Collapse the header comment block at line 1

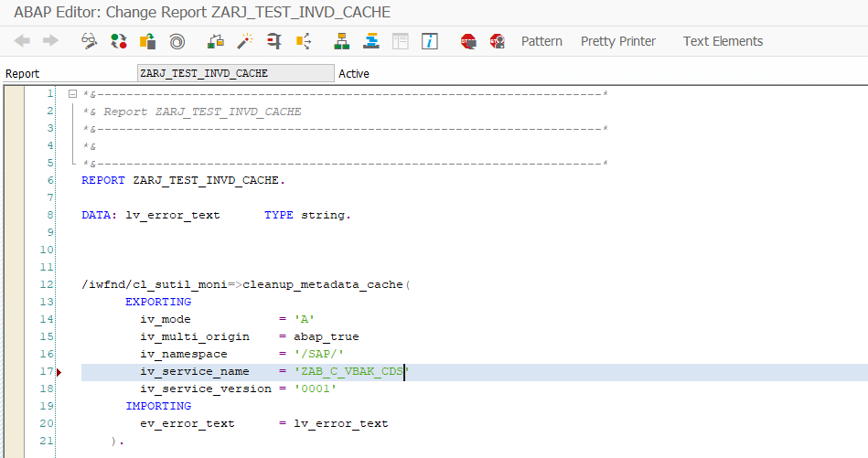click(72, 94)
